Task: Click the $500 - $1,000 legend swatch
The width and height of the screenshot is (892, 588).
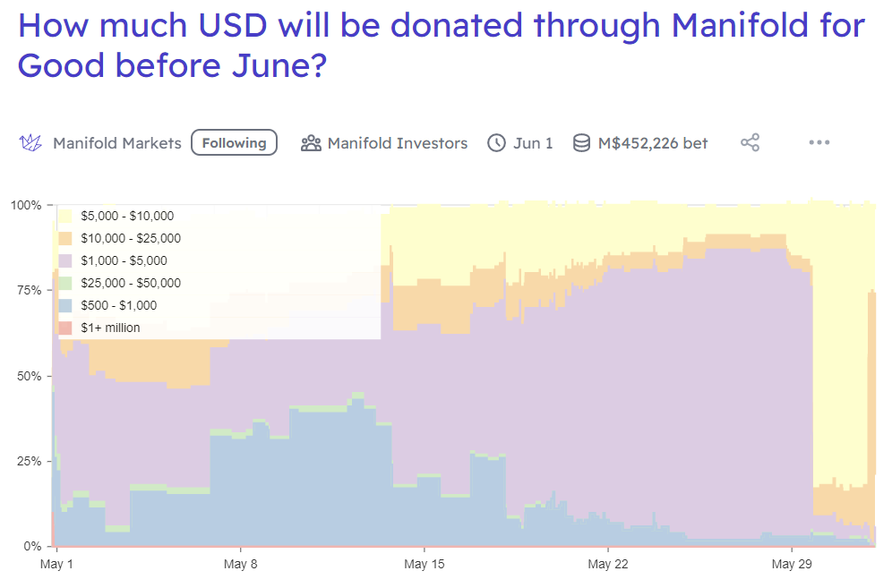Action: click(65, 306)
